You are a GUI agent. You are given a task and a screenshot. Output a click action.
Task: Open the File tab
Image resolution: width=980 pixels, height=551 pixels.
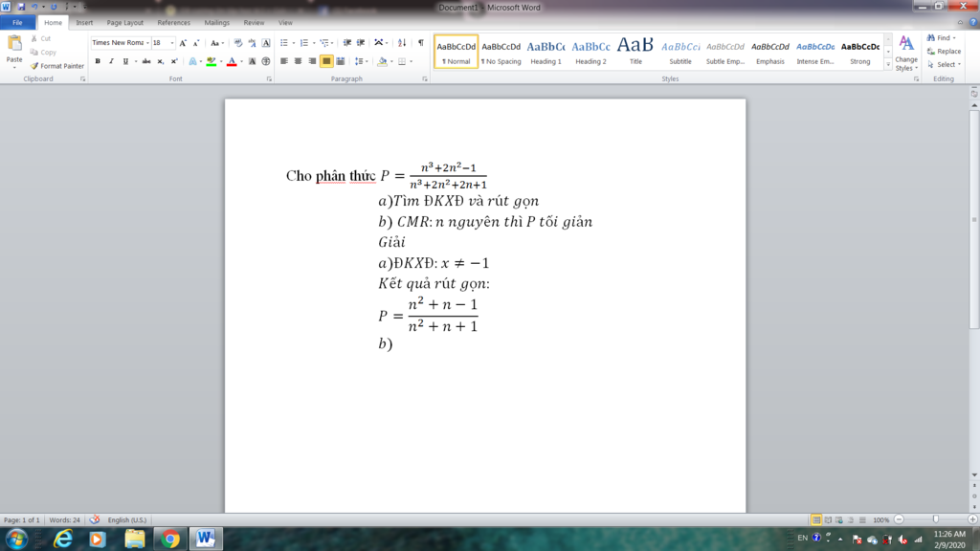pos(17,23)
